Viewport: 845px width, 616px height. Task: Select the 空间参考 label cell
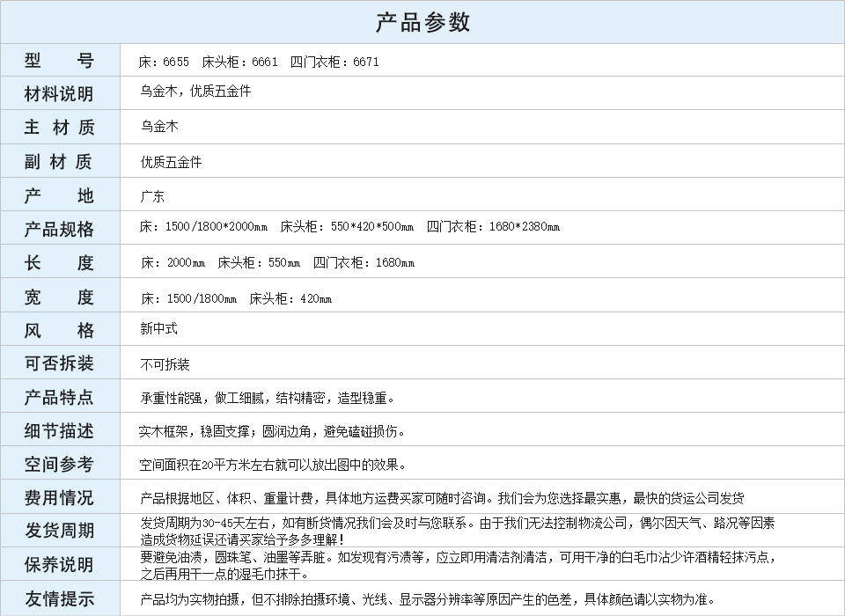tap(60, 464)
